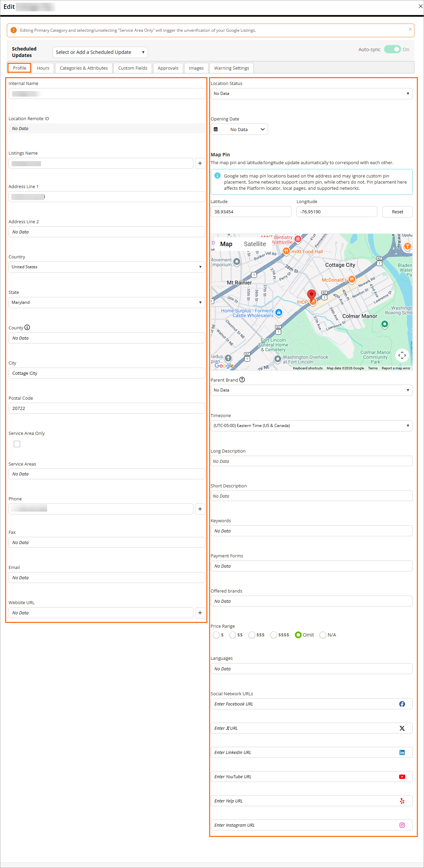Click the Latitude input field

[251, 212]
